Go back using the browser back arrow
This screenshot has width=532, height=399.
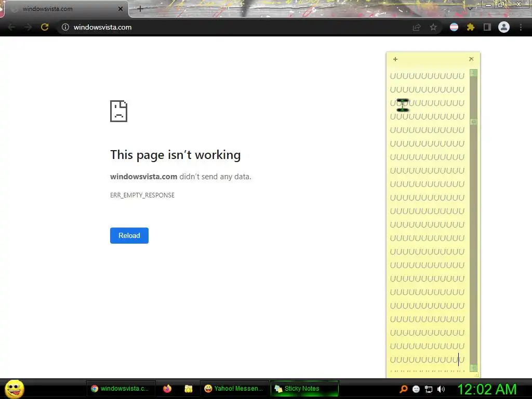click(11, 27)
